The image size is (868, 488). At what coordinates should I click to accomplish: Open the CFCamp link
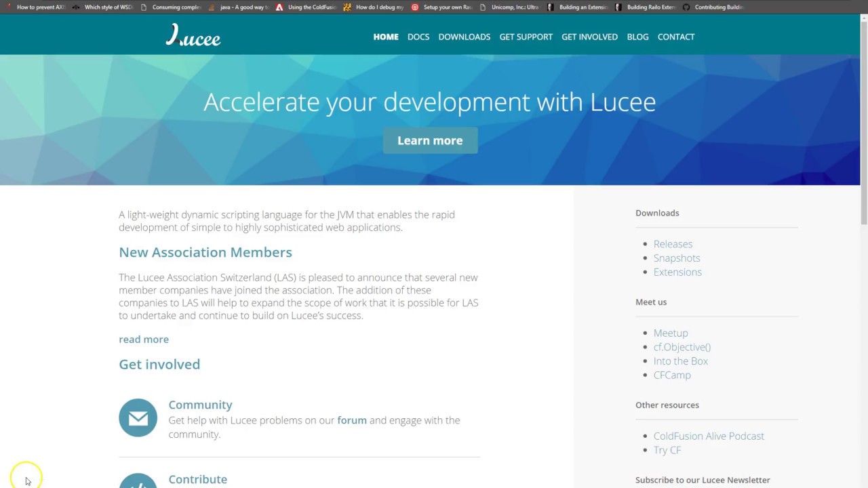[x=672, y=375]
